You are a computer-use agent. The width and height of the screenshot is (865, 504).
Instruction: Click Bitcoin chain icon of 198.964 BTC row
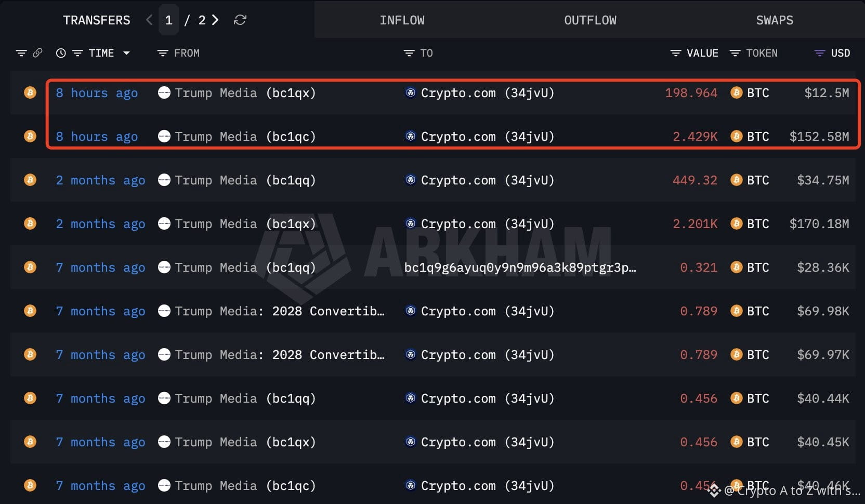coord(30,92)
